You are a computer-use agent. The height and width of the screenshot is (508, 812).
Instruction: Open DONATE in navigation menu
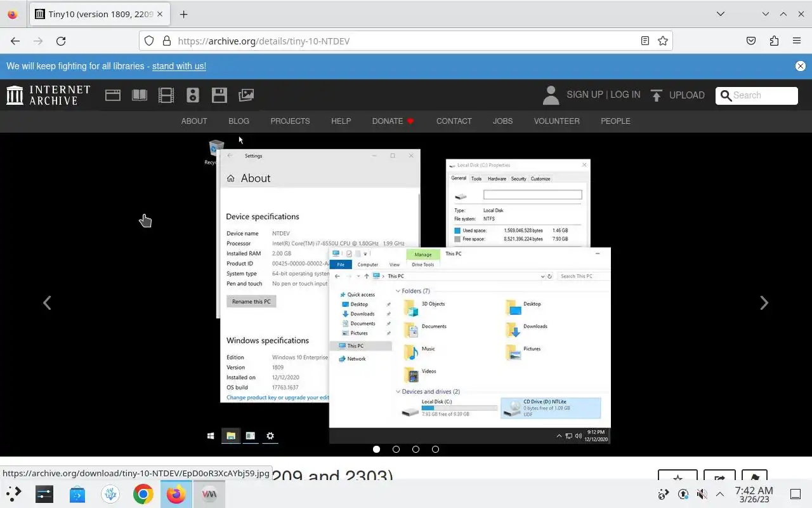pos(393,121)
